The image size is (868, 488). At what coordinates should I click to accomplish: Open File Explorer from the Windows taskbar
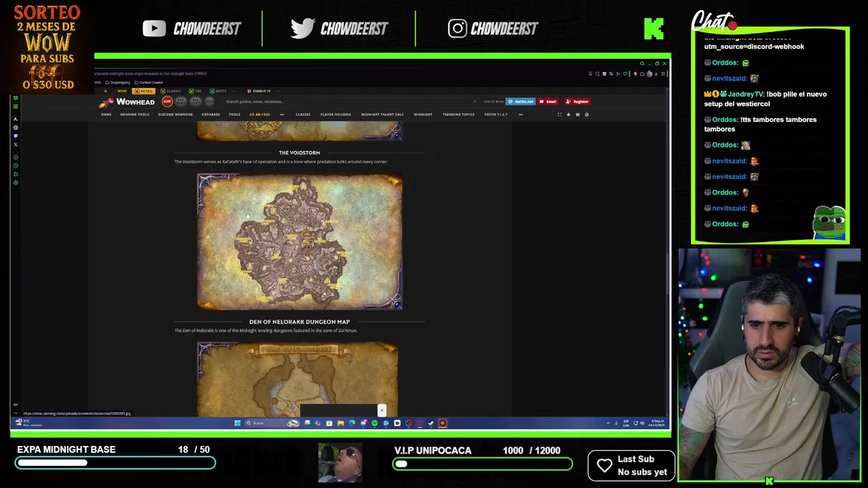(x=340, y=423)
